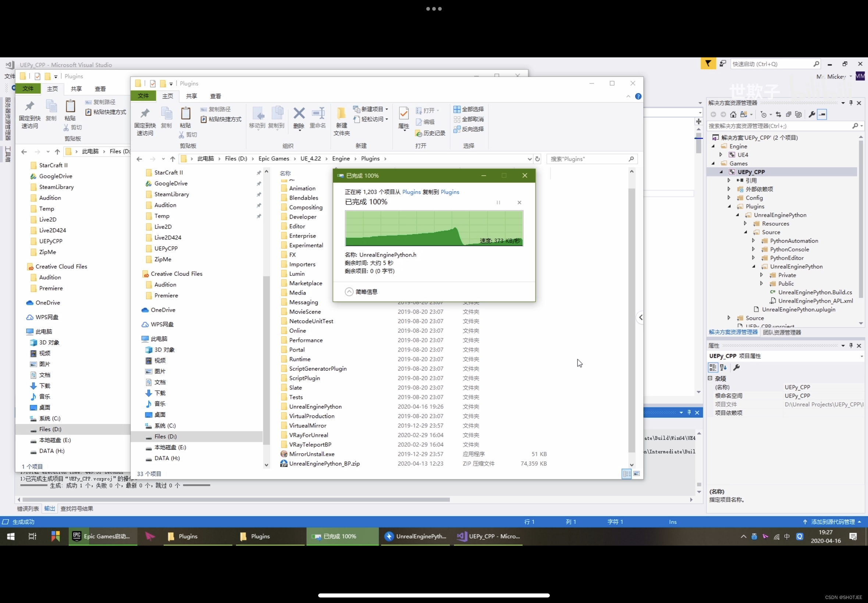This screenshot has width=868, height=603.
Task: Click Copy (复制) in front Plugins ribbon
Action: pyautogui.click(x=166, y=118)
